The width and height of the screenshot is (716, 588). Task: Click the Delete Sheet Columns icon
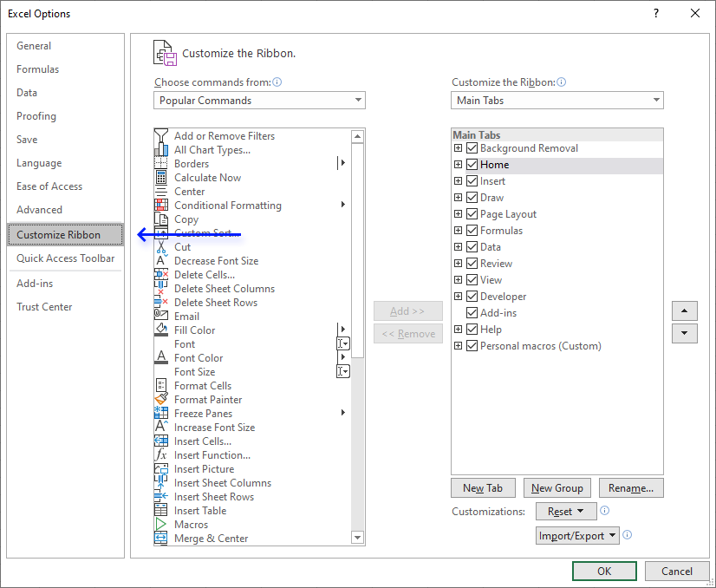click(160, 288)
